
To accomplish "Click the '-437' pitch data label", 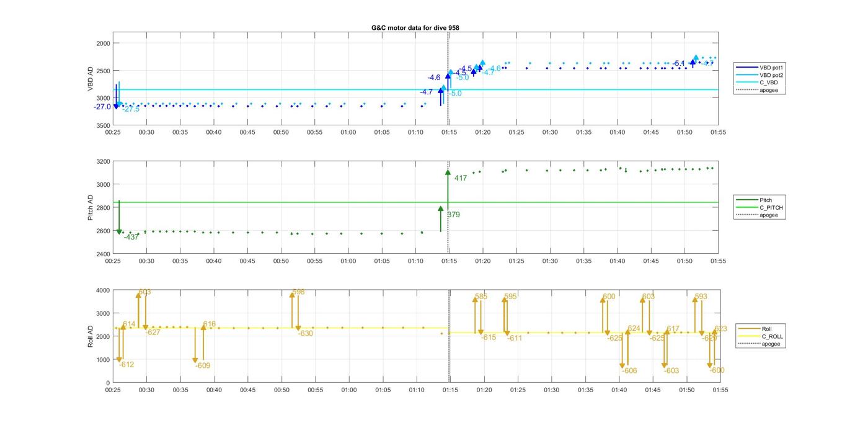I will point(131,237).
